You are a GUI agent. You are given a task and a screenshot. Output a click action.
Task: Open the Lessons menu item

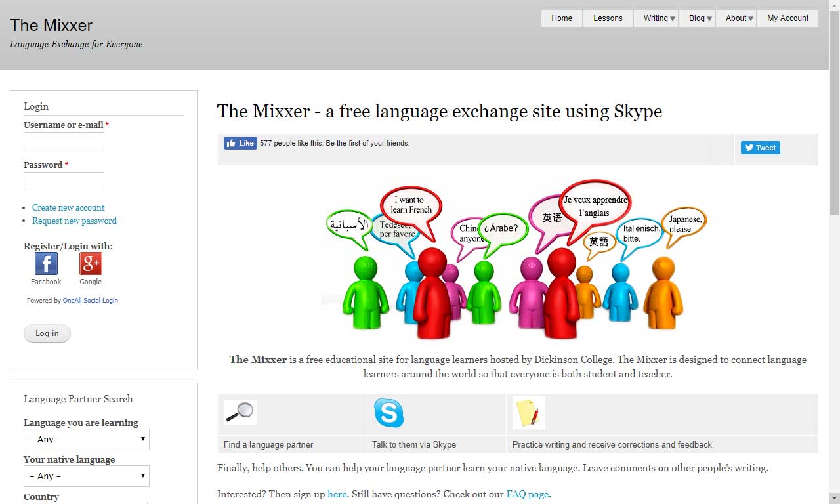pyautogui.click(x=608, y=18)
